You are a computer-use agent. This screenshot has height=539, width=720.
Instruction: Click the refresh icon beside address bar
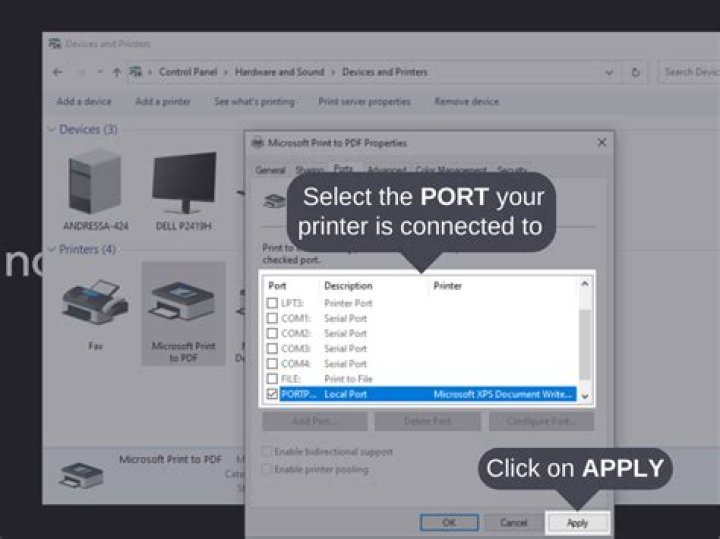click(x=635, y=72)
